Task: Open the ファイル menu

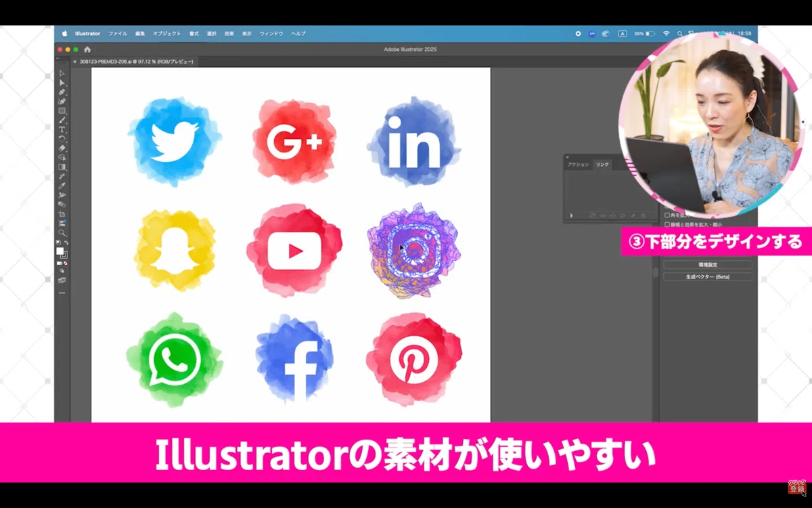Action: click(118, 33)
